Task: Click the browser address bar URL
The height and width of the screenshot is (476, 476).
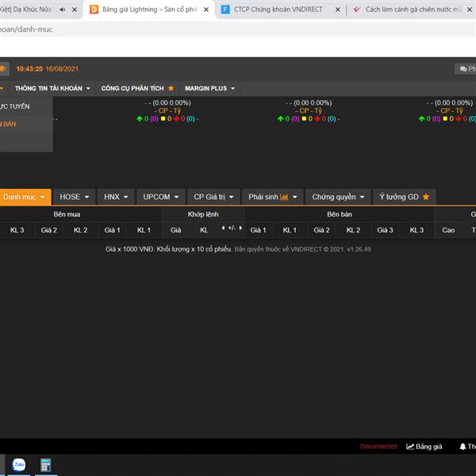Action: point(26,29)
